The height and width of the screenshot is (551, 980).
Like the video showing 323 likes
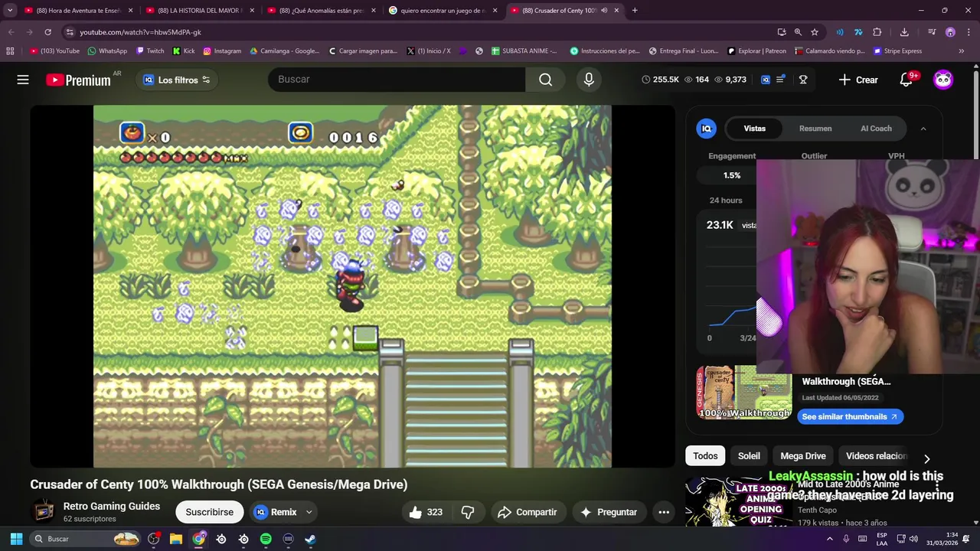426,512
